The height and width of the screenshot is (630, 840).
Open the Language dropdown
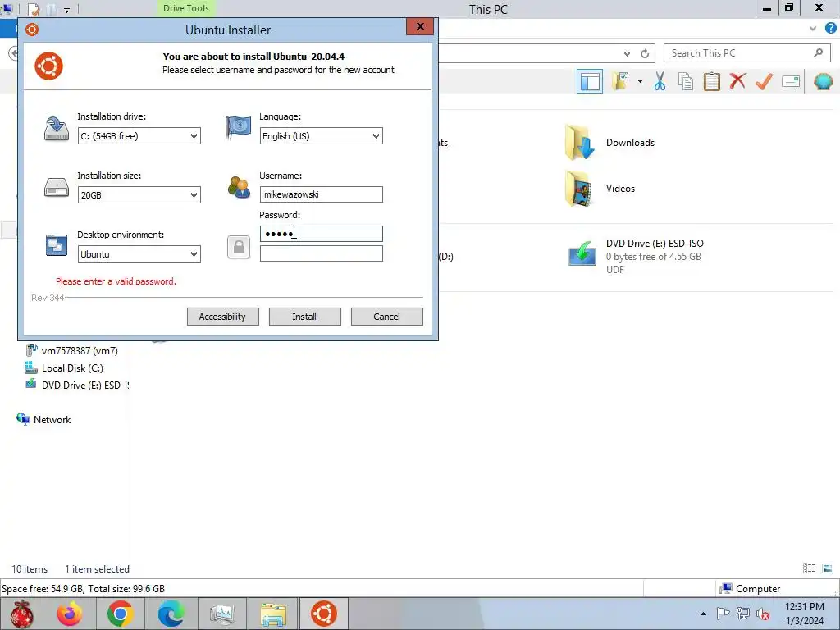pos(322,136)
